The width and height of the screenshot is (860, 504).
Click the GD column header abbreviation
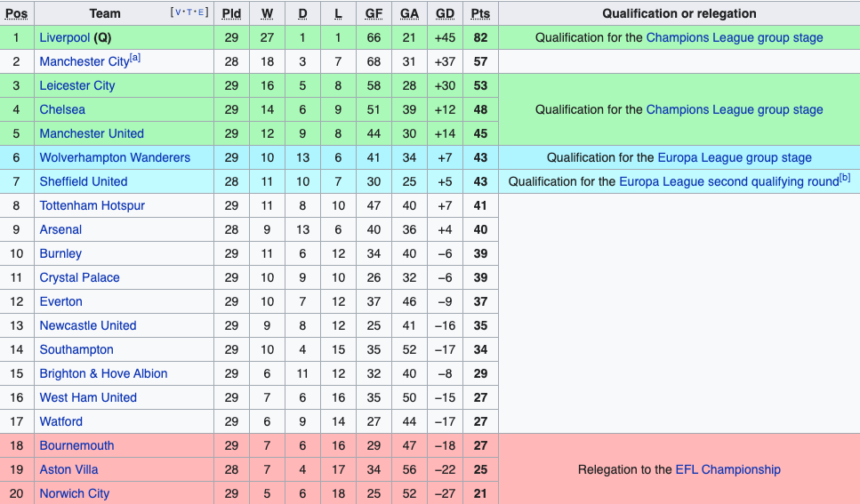tap(445, 13)
